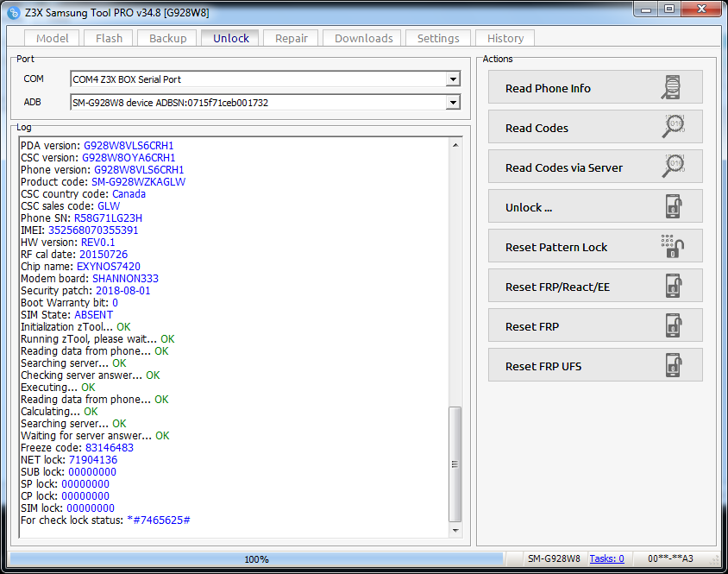The image size is (728, 574).
Task: Click the Modem board SHANNON333 value
Action: click(x=125, y=279)
